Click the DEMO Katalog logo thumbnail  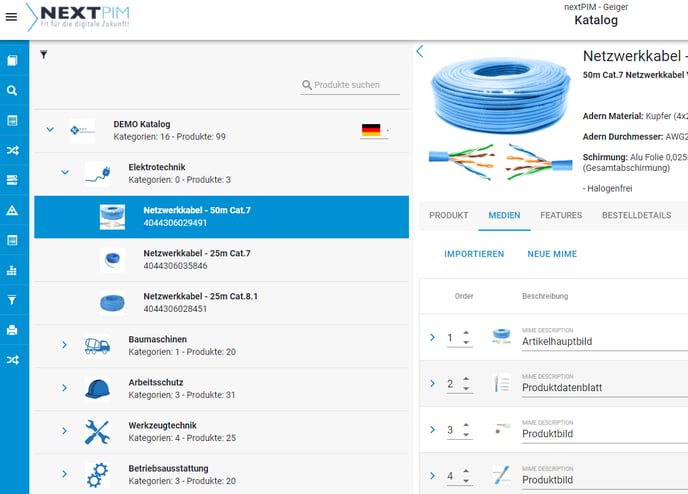pos(82,130)
